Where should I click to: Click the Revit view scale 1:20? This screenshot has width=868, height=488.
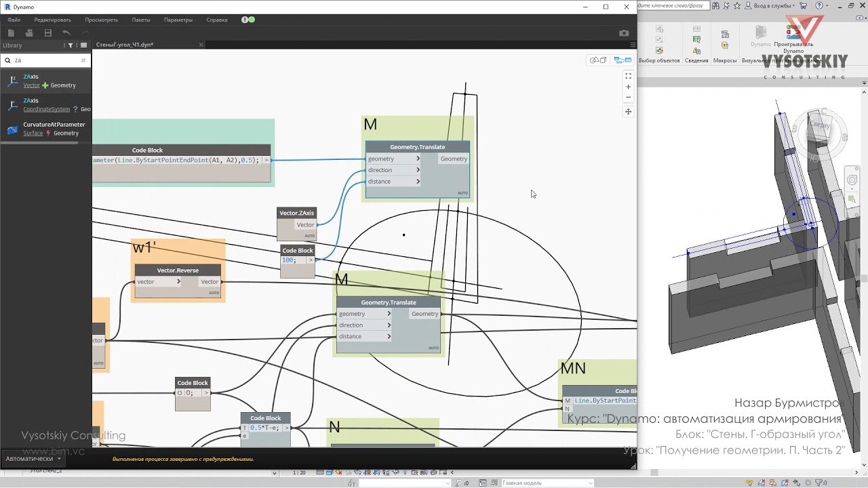coord(298,472)
